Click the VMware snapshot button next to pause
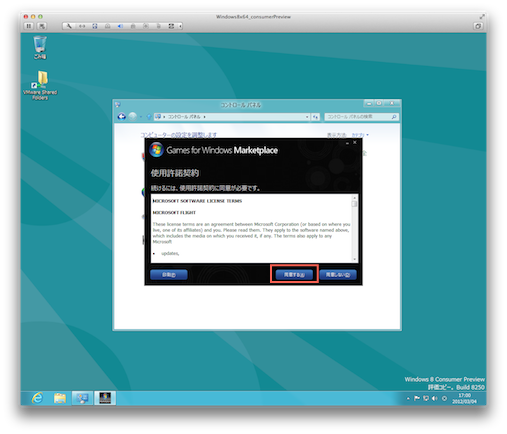 coord(42,26)
